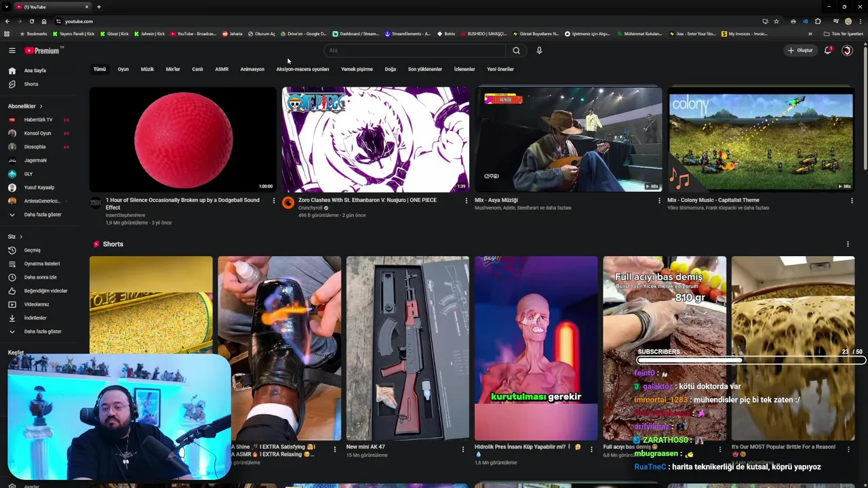The image size is (868, 488).
Task: Select the Tümü filter chip
Action: pyautogui.click(x=100, y=69)
